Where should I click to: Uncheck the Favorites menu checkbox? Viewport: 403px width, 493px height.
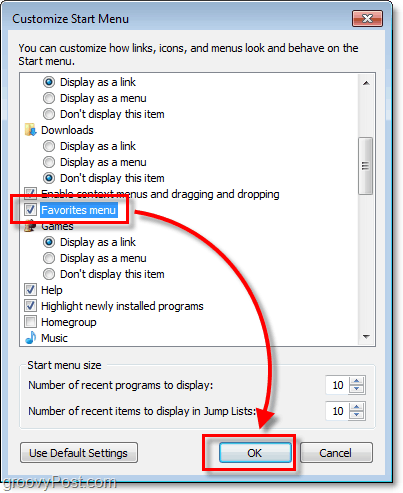[x=30, y=210]
